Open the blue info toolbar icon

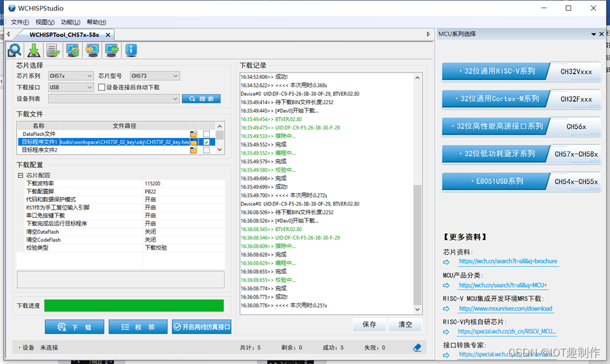tap(131, 50)
